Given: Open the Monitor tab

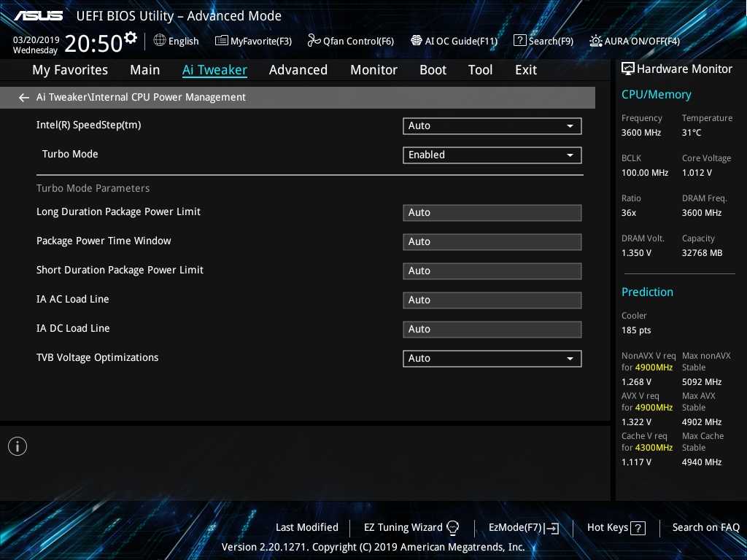Looking at the screenshot, I should [373, 70].
